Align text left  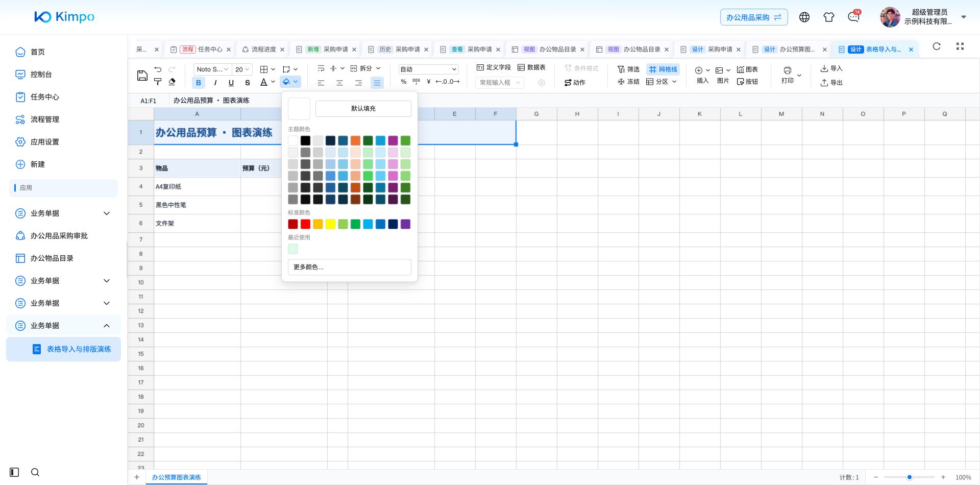click(x=321, y=83)
